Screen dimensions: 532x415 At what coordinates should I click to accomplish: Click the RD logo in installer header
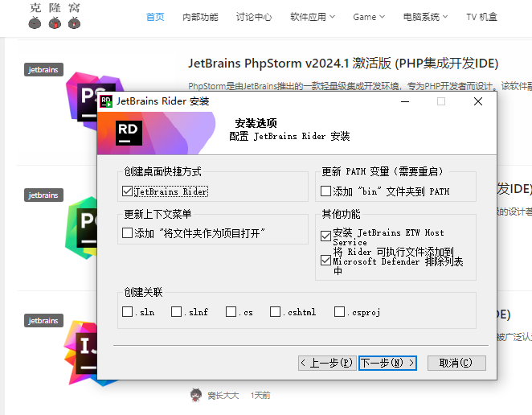[x=129, y=133]
